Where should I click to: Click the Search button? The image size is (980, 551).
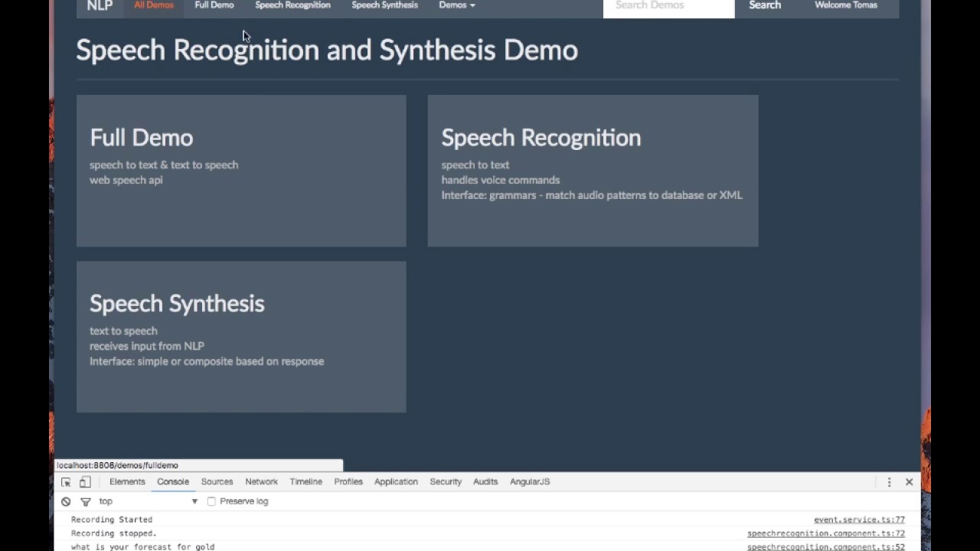(765, 5)
